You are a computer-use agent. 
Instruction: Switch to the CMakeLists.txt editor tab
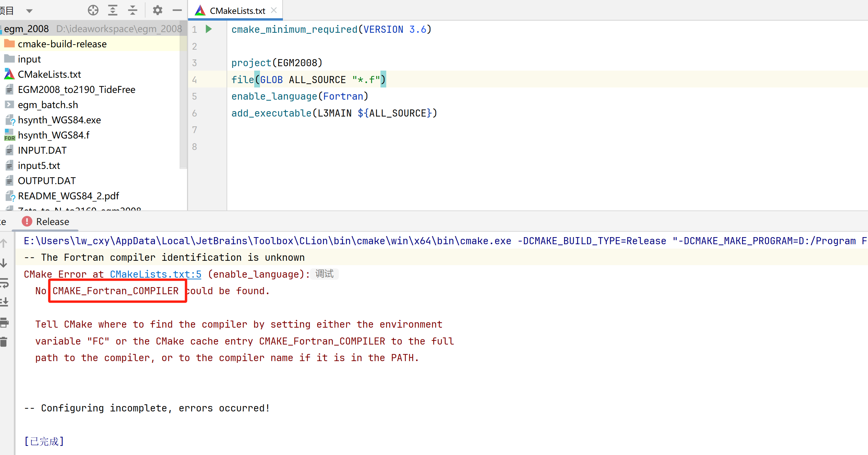point(237,11)
